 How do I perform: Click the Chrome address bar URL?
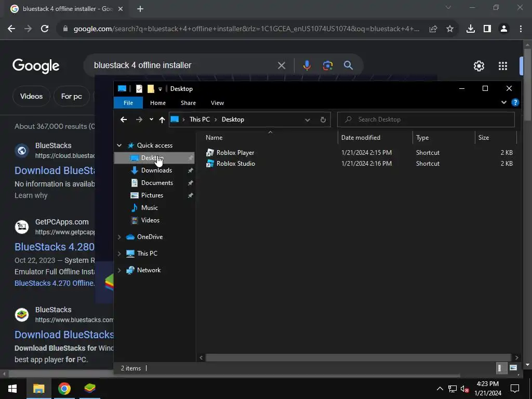[x=246, y=29]
